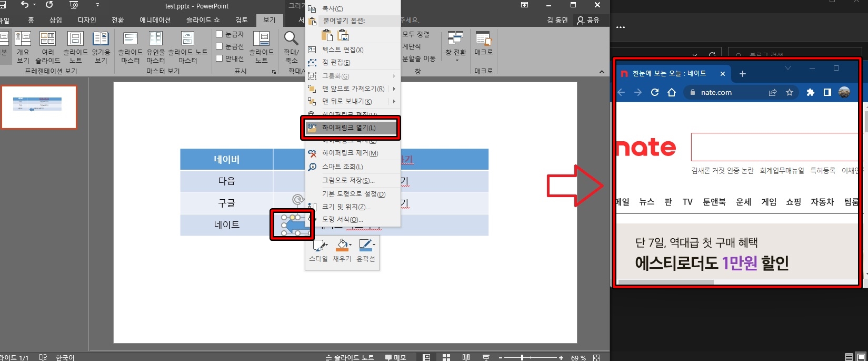Screen dimensions: 868x361
Task: Click the Home icon in Chrome
Action: coord(672,92)
